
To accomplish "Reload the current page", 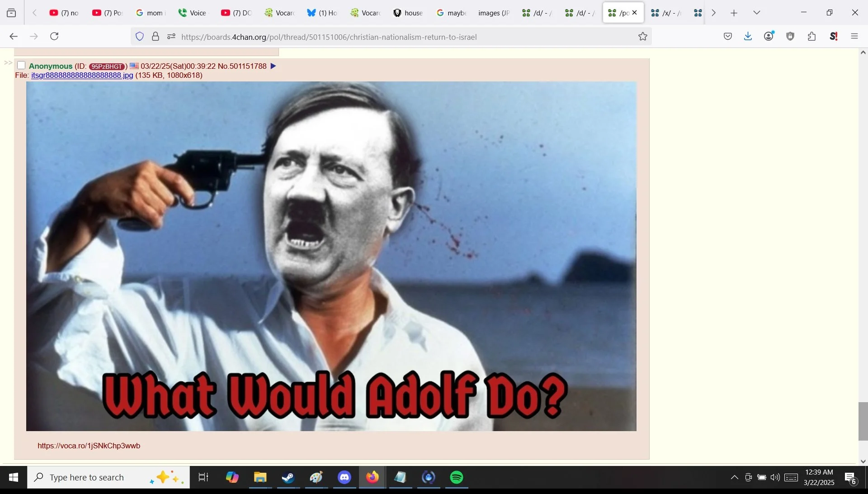I will (55, 36).
